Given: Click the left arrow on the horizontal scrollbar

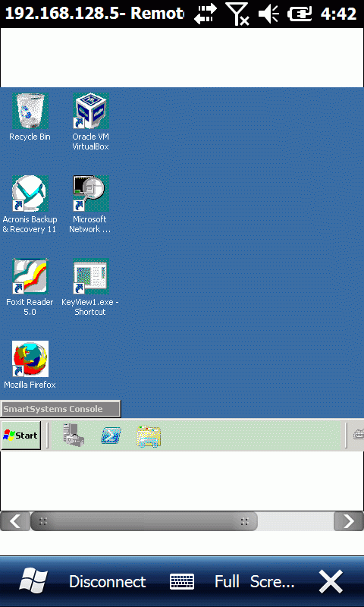Looking at the screenshot, I should coord(15,521).
